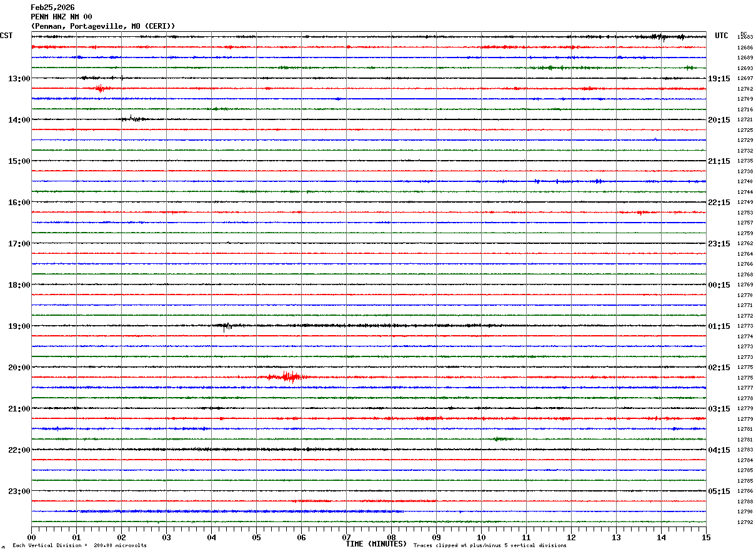Screen dimensions: 756x554
Task: Click the 03 minute axis tick label
Action: (166, 537)
